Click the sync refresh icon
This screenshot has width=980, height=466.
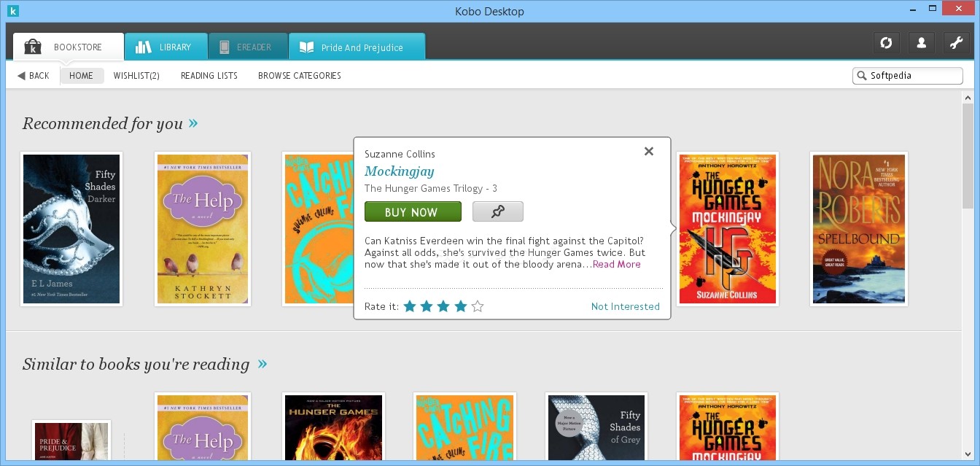tap(886, 43)
